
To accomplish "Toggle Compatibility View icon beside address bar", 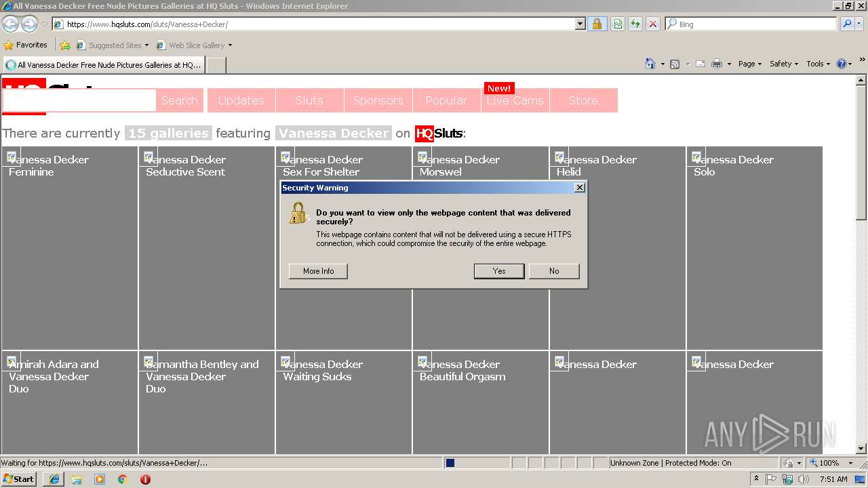I will coord(618,24).
